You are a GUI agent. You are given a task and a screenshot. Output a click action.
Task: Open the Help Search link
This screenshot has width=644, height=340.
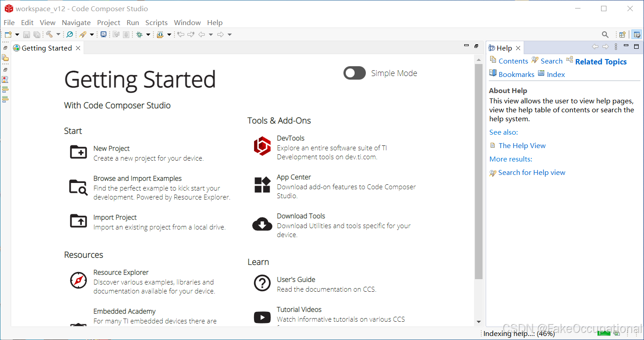pyautogui.click(x=551, y=61)
